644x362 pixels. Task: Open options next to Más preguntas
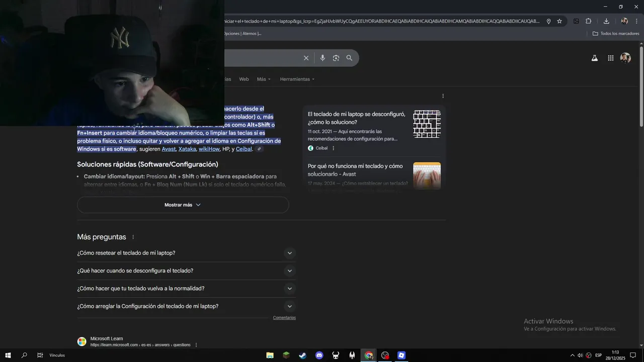(133, 237)
